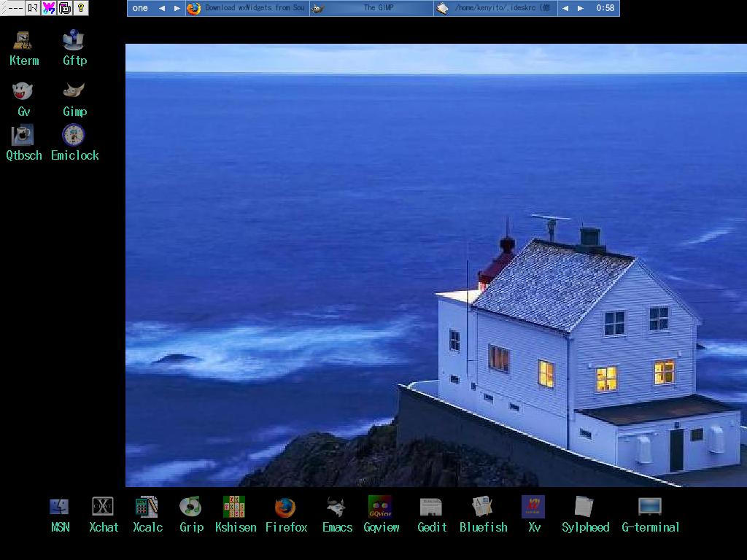The height and width of the screenshot is (560, 747).
Task: Open the Gqview image viewer icon
Action: point(380,507)
